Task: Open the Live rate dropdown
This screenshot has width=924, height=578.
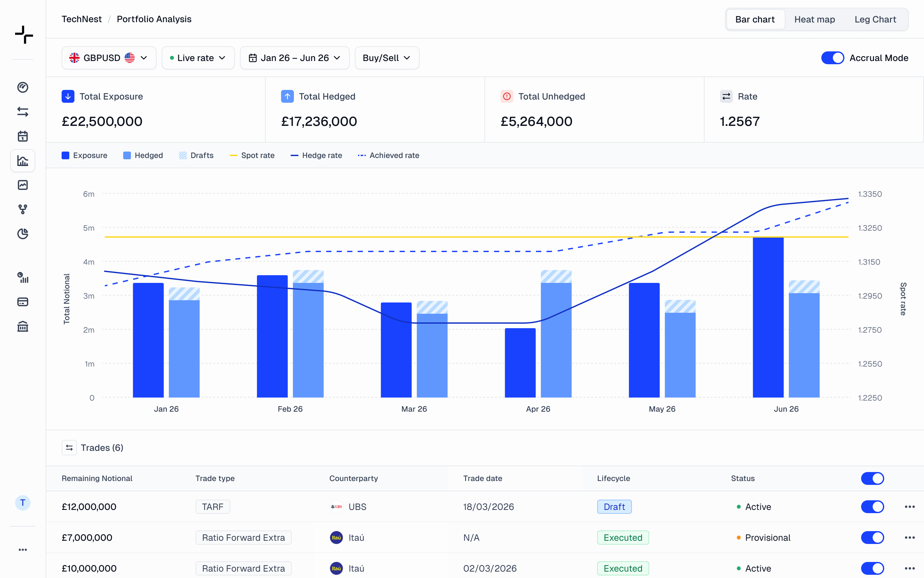Action: 198,58
